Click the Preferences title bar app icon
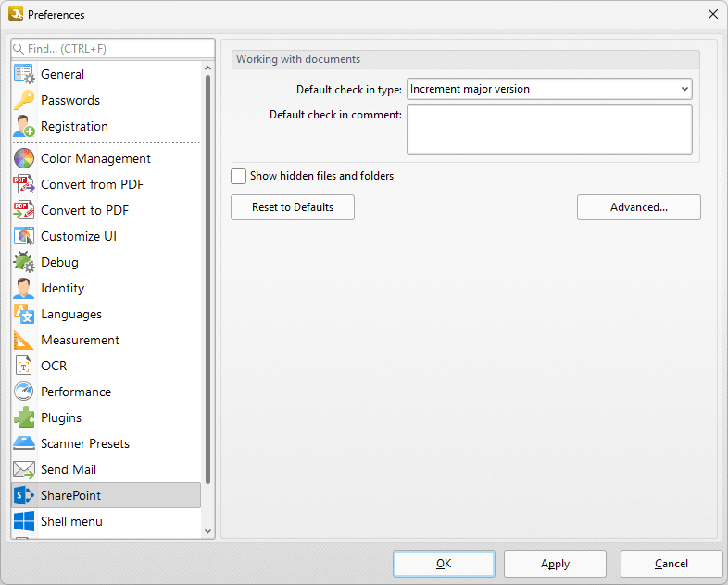 [16, 15]
